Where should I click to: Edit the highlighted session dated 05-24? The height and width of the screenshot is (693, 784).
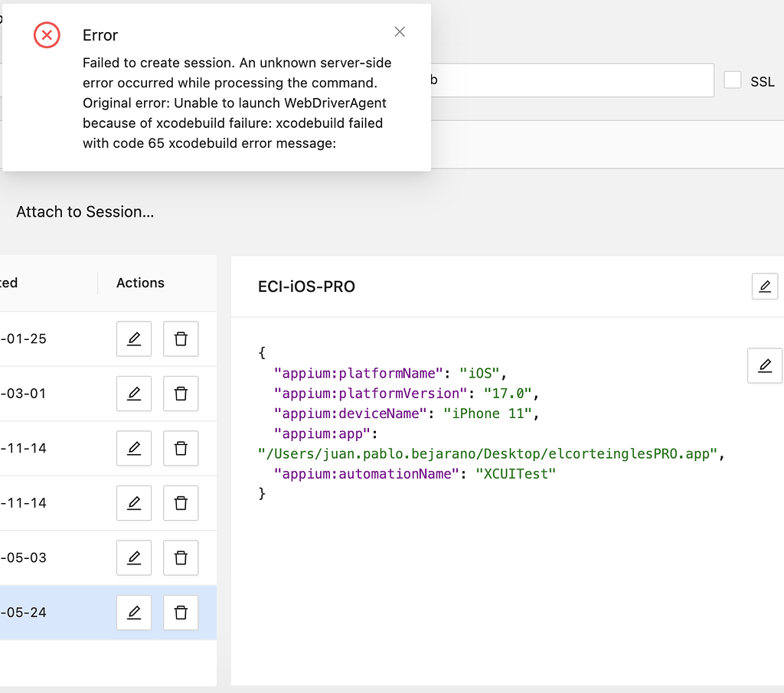point(134,613)
